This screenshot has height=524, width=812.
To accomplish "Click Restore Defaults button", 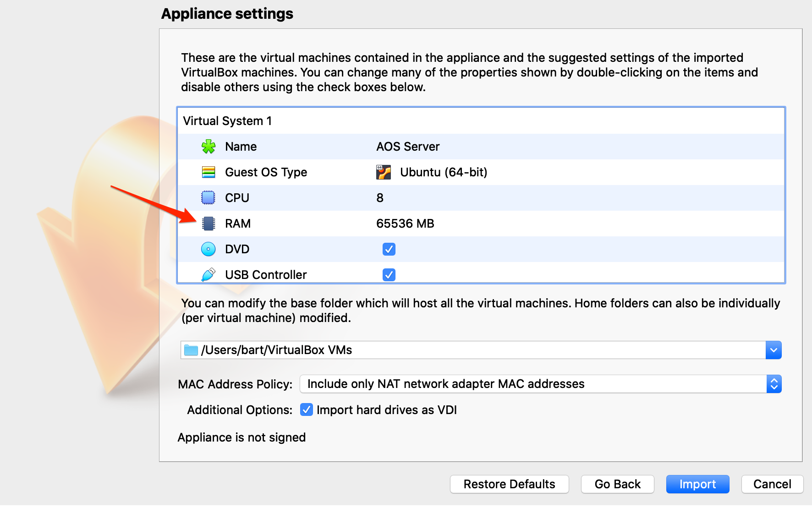I will click(509, 484).
